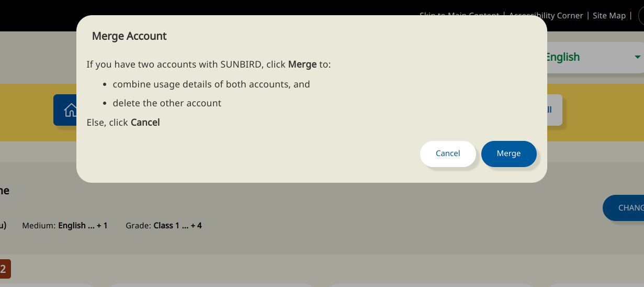Click the circular icon in top-right corner
The image size is (644, 287).
tap(641, 16)
